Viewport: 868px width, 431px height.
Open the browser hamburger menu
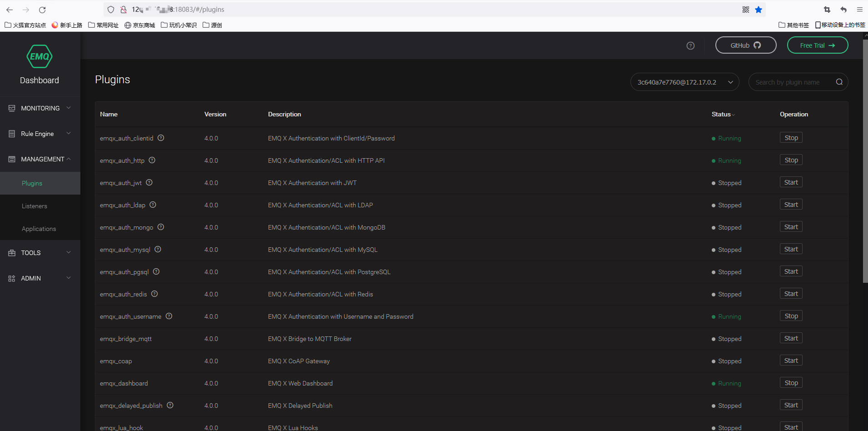coord(860,10)
